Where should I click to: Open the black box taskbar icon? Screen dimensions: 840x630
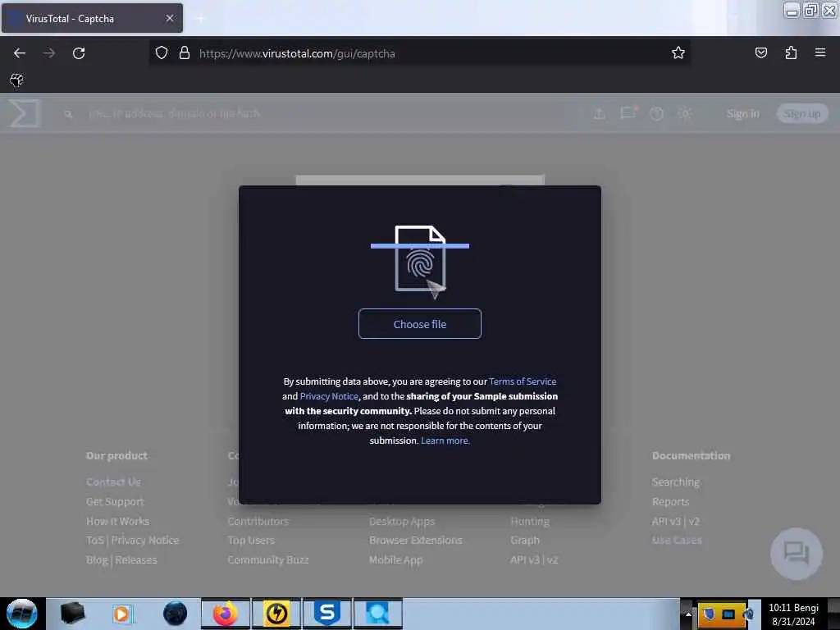tap(72, 614)
